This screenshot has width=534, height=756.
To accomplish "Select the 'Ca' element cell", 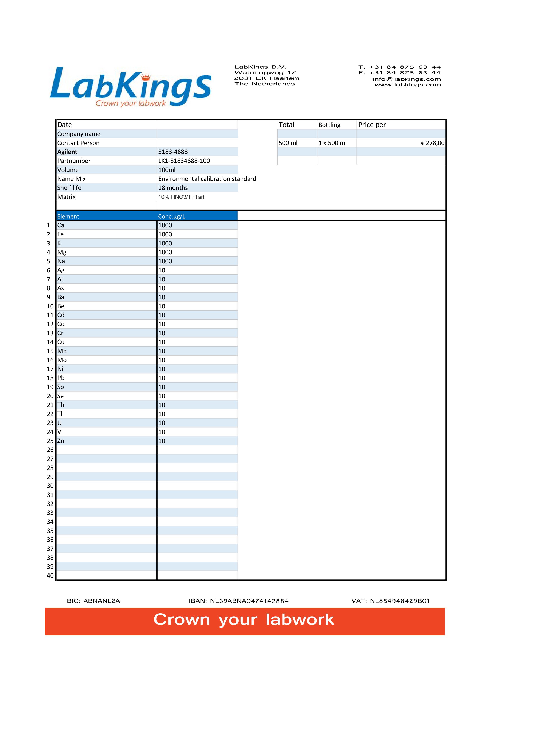I will (x=106, y=225).
